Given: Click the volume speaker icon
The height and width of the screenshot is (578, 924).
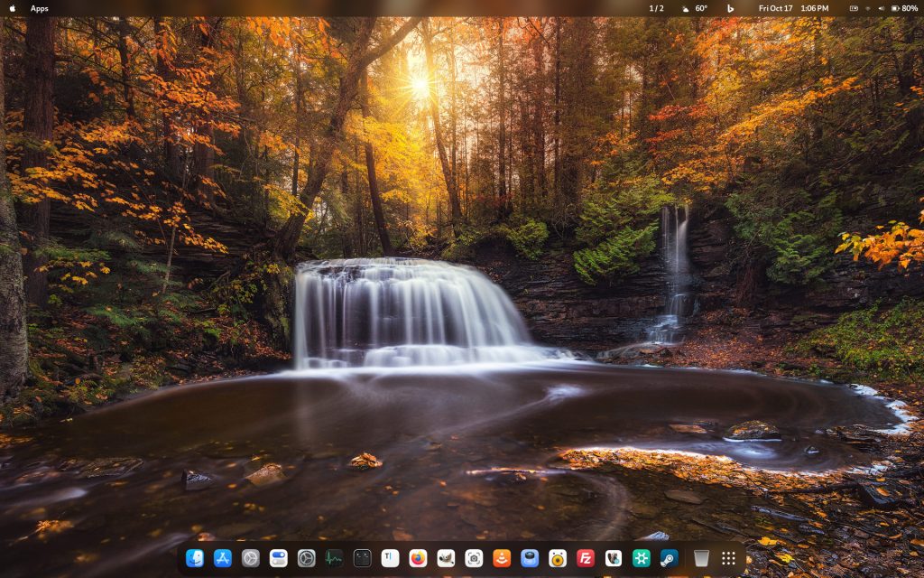Looking at the screenshot, I should point(882,8).
